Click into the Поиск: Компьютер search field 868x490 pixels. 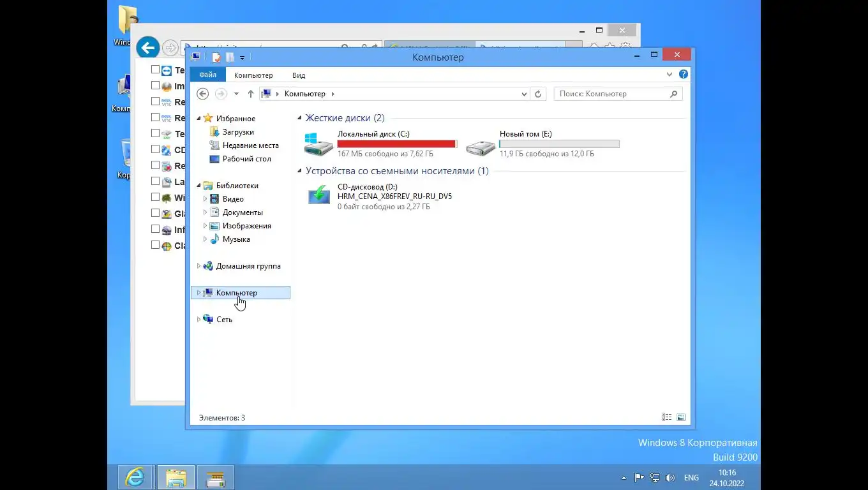click(611, 94)
